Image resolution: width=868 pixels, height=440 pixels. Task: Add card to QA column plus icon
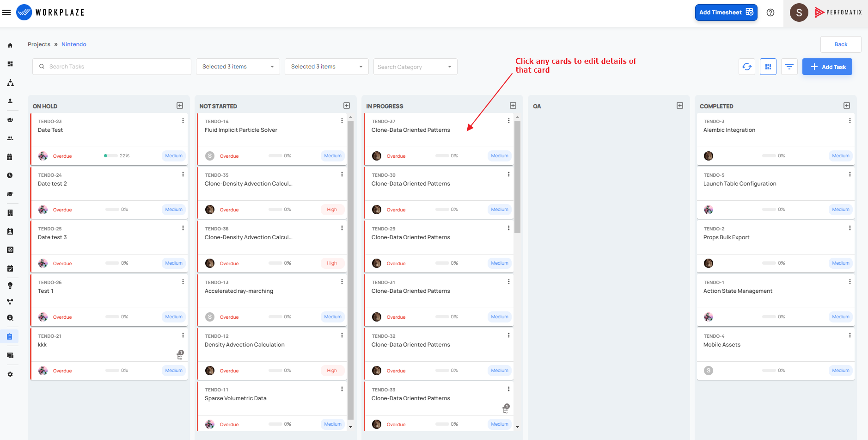pos(680,105)
